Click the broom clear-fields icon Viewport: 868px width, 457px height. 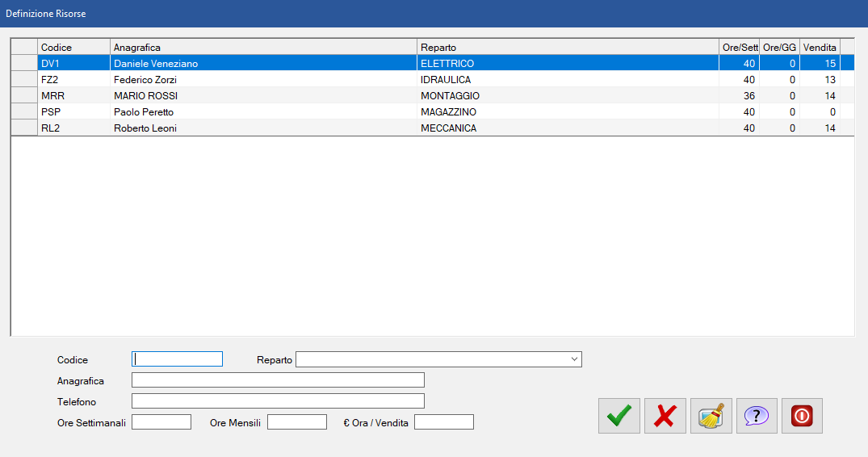click(711, 416)
